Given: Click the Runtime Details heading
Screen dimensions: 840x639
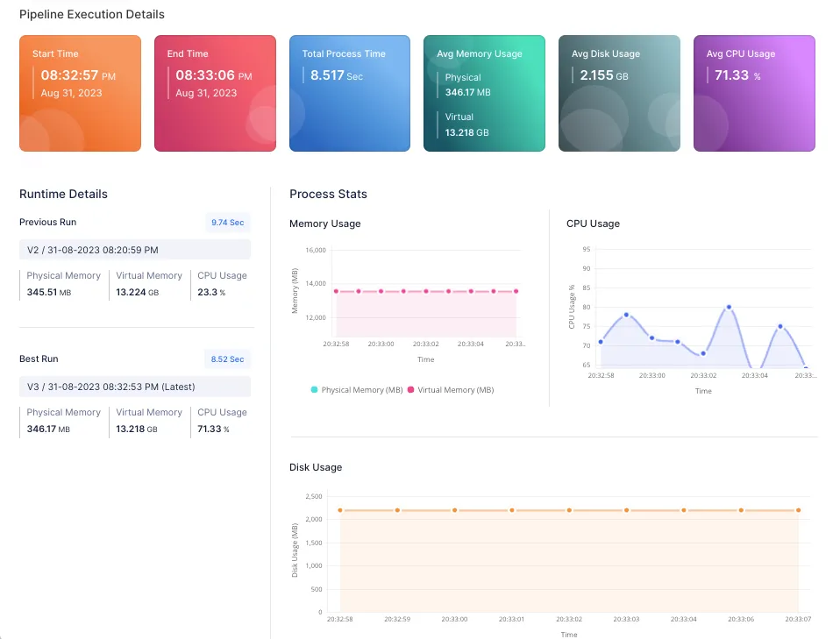Looking at the screenshot, I should [x=63, y=194].
